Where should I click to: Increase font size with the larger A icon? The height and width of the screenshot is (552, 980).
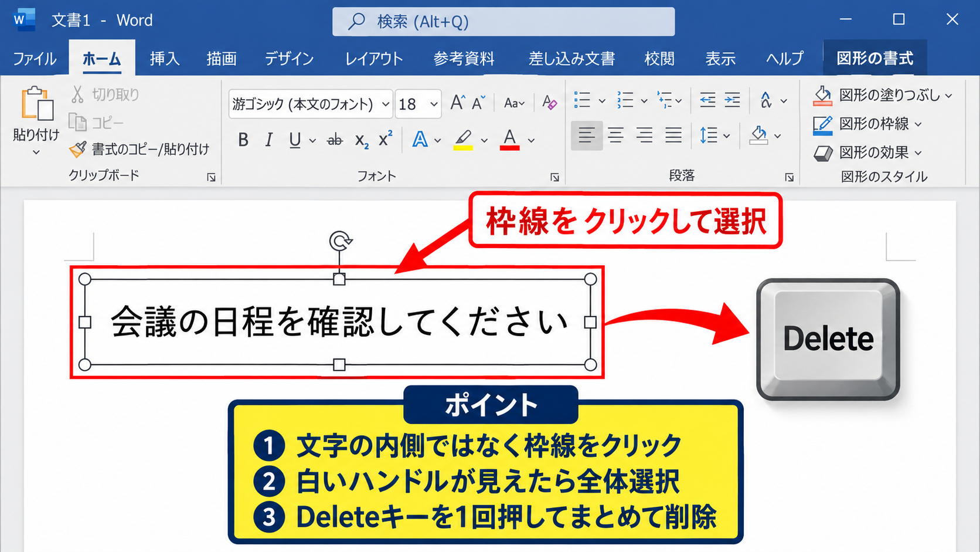coord(458,103)
